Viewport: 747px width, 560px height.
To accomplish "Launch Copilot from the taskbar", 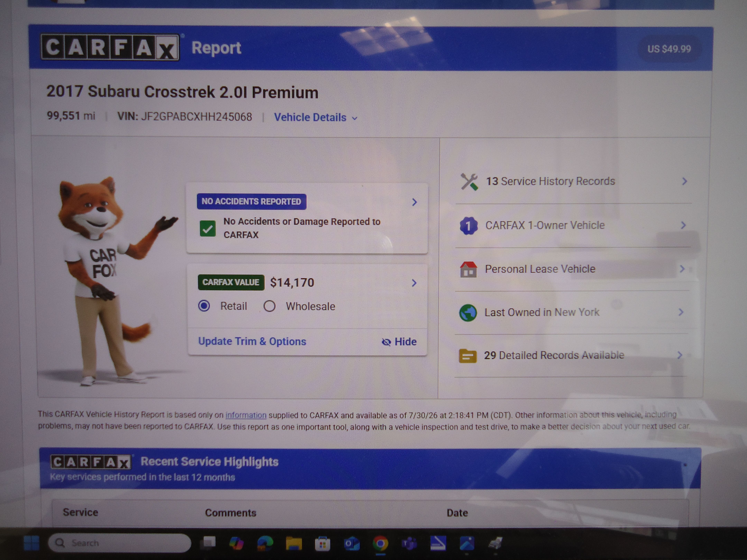I will (236, 543).
